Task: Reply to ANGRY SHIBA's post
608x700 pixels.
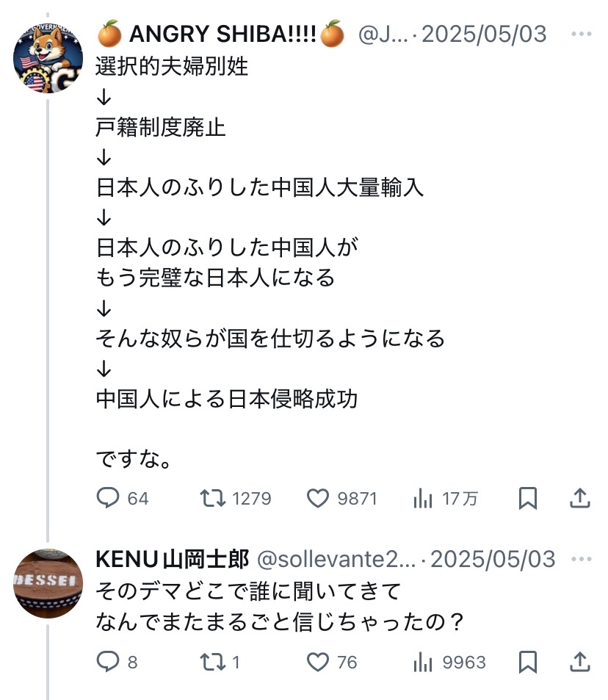Action: pos(108,499)
